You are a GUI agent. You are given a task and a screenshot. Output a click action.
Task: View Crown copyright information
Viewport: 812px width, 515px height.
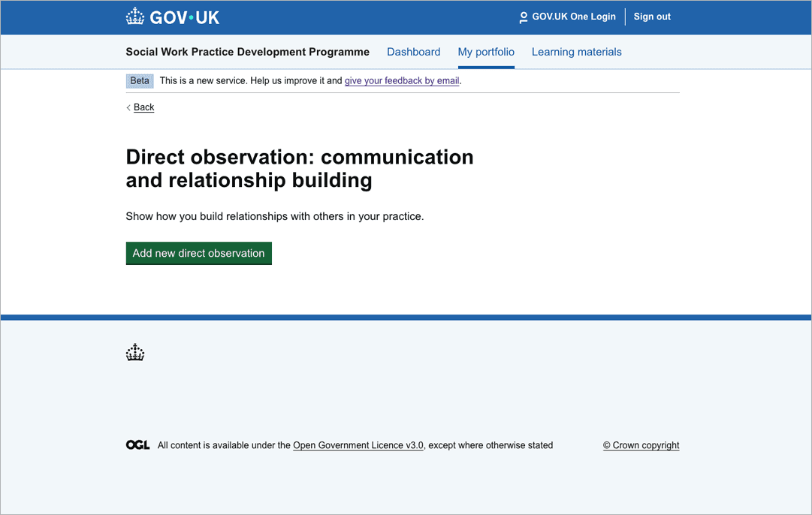coord(641,445)
